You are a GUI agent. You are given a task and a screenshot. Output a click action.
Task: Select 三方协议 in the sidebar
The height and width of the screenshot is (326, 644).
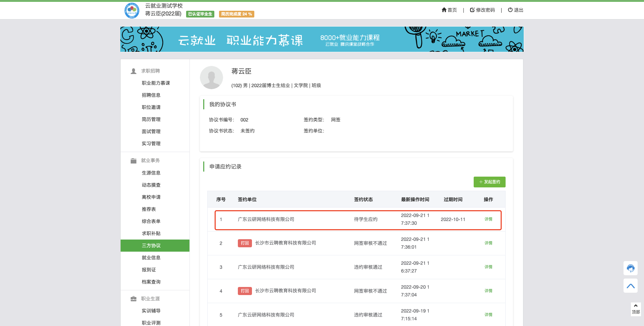click(151, 246)
